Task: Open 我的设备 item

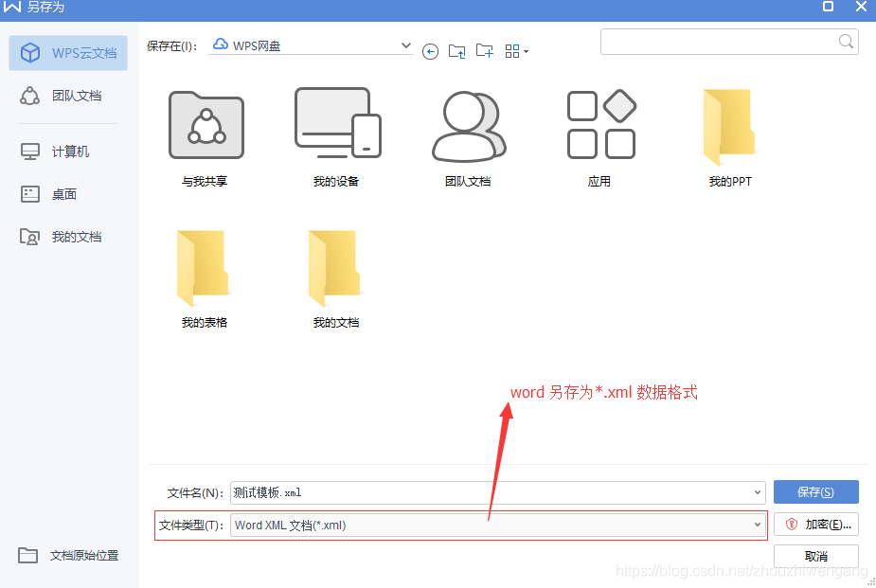Action: (x=337, y=138)
